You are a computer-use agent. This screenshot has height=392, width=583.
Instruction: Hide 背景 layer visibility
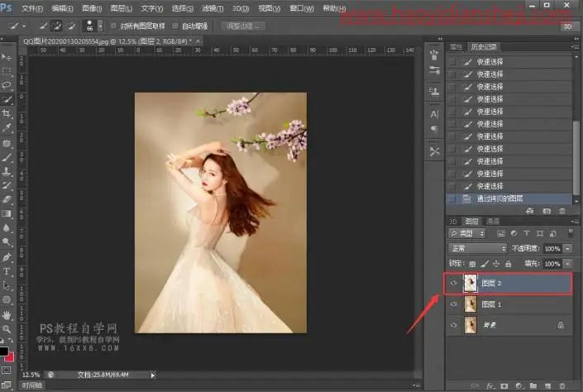453,325
